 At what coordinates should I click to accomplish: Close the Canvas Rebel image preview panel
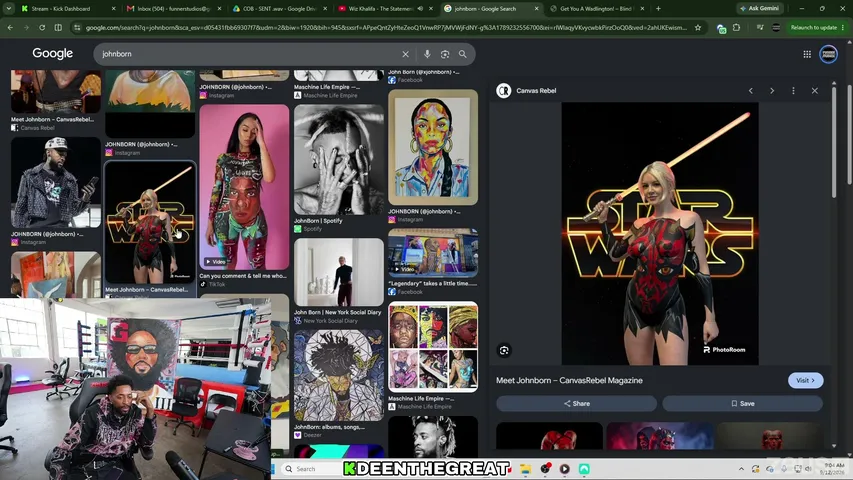tap(814, 91)
